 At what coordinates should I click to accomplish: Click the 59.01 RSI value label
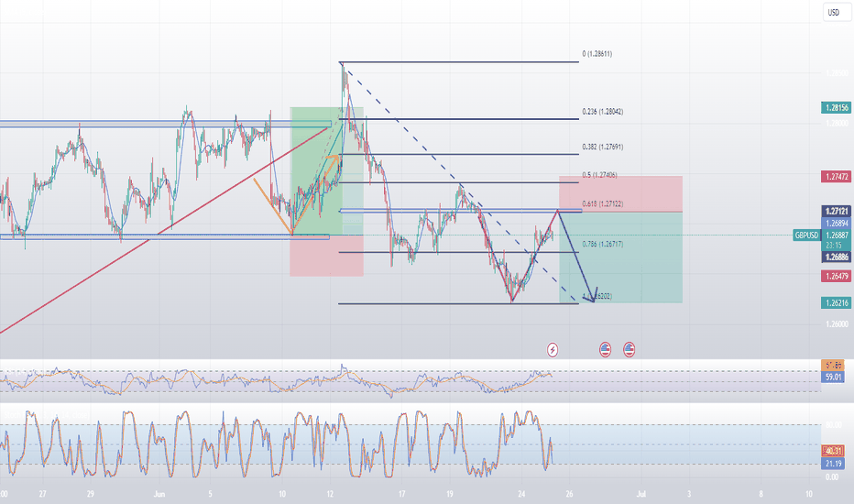coord(833,377)
